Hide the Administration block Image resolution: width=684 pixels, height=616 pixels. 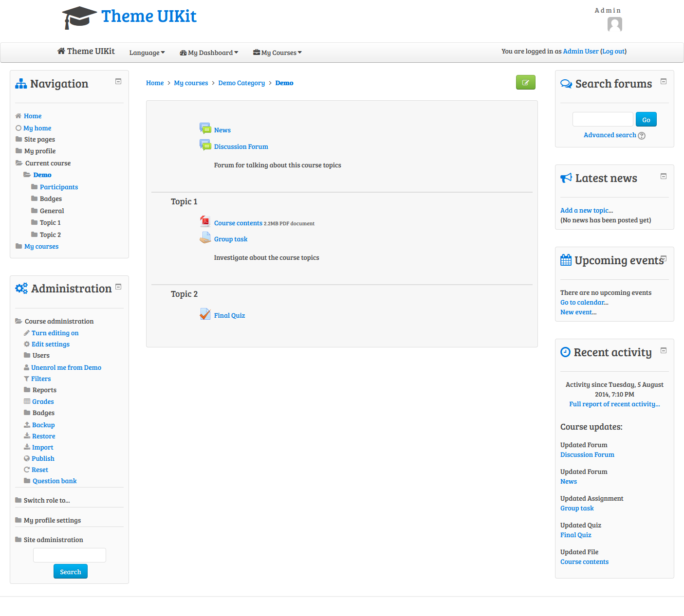tap(118, 287)
